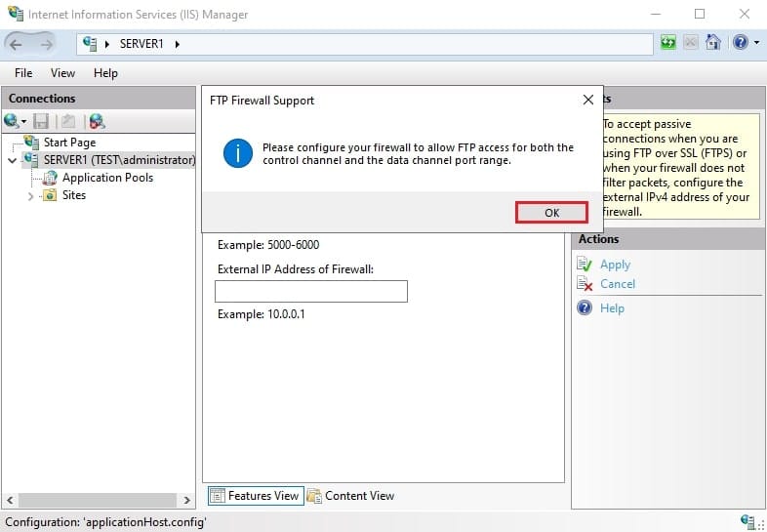Click the Sites folder icon

click(50, 195)
